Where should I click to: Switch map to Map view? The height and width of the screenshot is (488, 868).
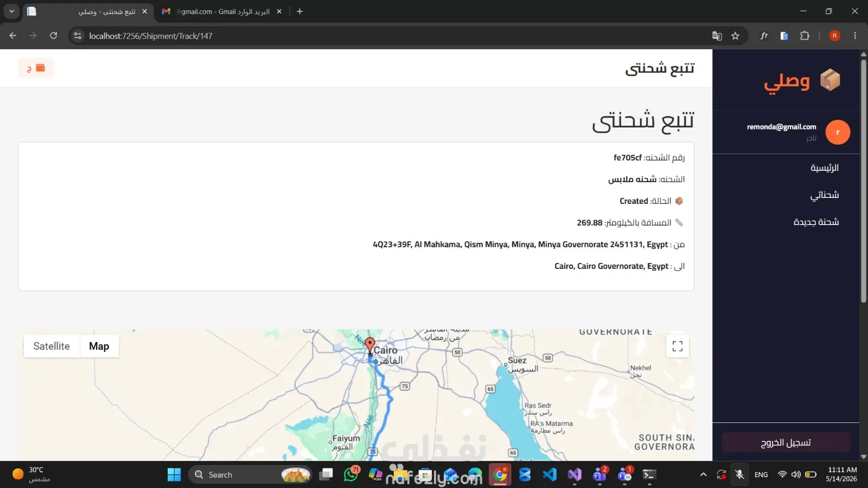coord(99,346)
